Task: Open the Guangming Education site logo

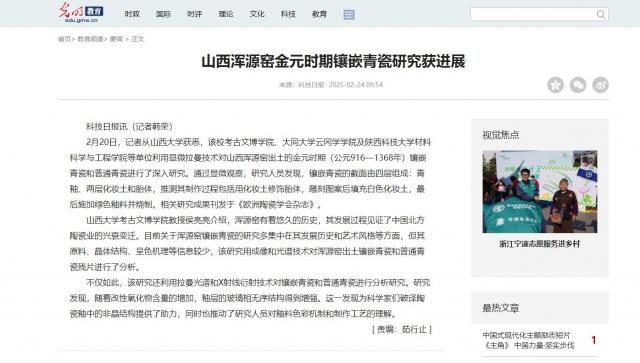Action: [80, 13]
